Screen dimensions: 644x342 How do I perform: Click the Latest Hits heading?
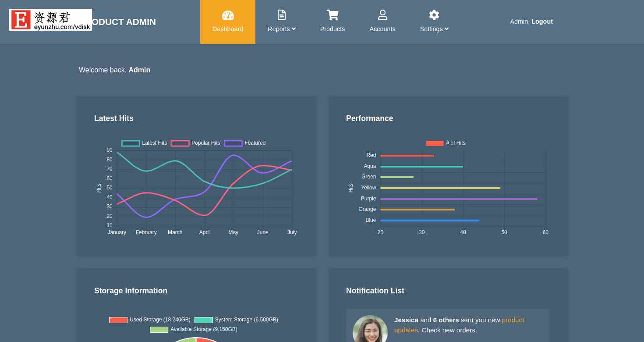click(114, 118)
